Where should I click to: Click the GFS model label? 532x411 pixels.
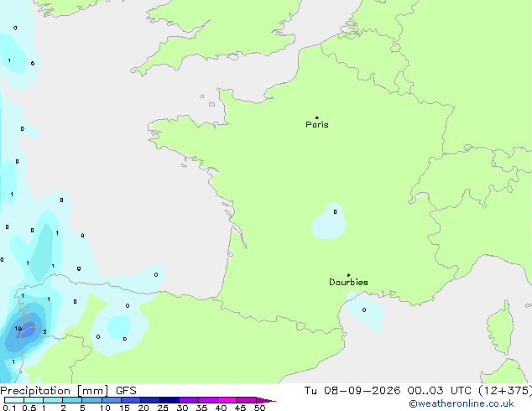[126, 391]
